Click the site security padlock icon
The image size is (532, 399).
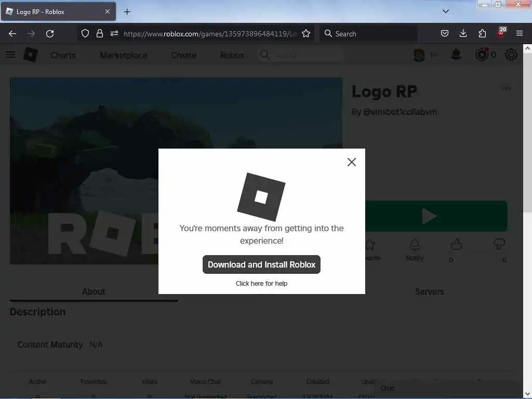[99, 33]
